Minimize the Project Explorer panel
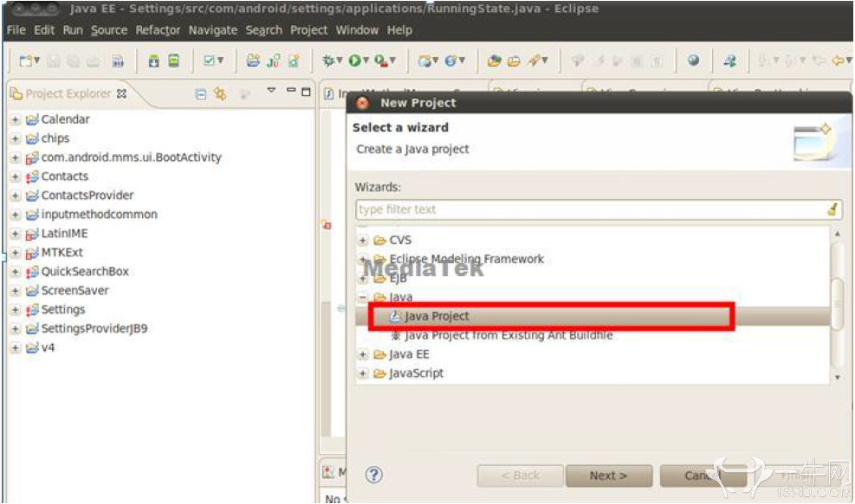The width and height of the screenshot is (855, 504). click(291, 90)
